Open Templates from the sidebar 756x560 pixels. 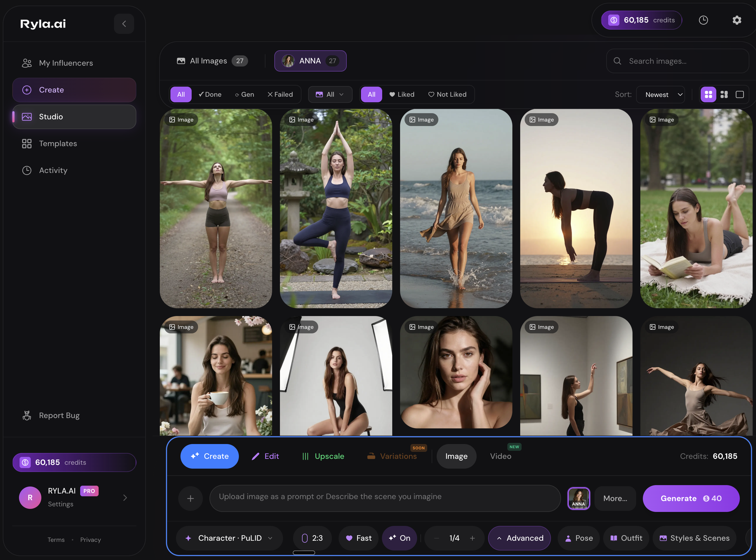[x=58, y=143]
